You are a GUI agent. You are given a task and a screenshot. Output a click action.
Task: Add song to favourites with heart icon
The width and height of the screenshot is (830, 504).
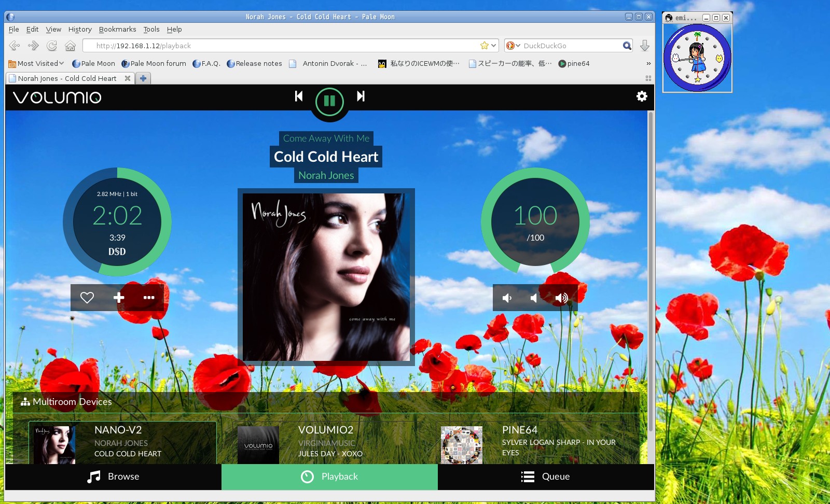87,298
